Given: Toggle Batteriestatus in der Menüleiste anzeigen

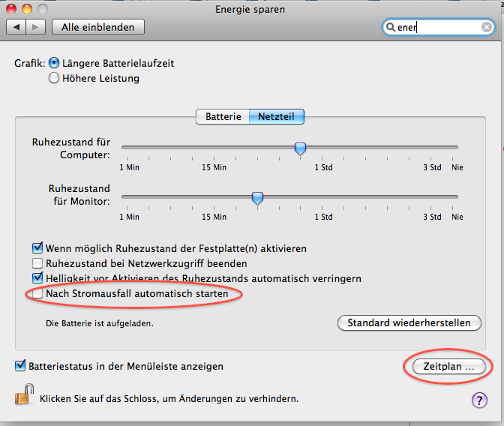Looking at the screenshot, I should [x=20, y=367].
